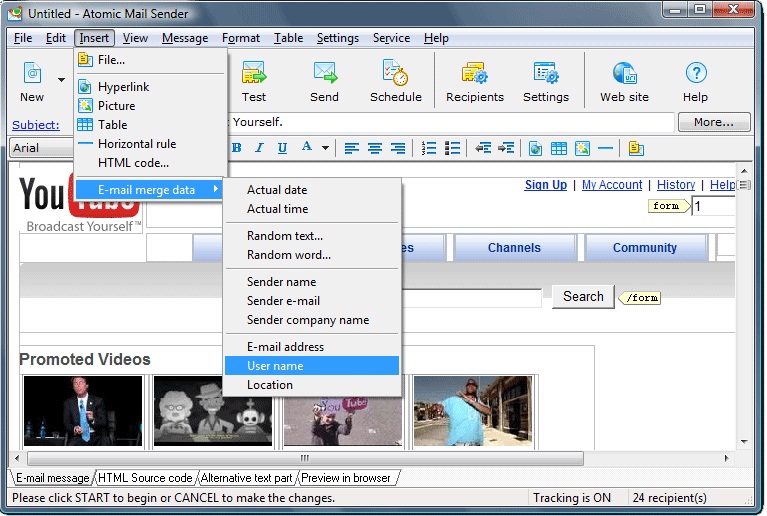Choose File... from Insert menu
This screenshot has height=516, width=767.
point(151,60)
